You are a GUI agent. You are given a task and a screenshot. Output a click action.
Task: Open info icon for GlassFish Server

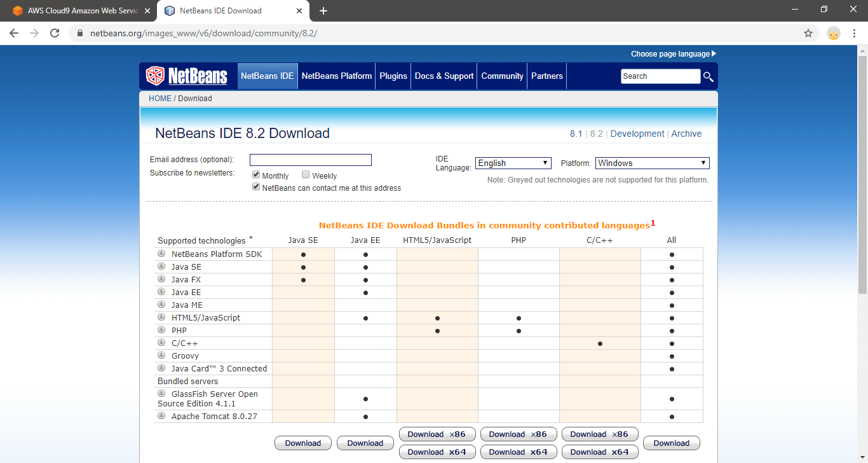point(161,394)
